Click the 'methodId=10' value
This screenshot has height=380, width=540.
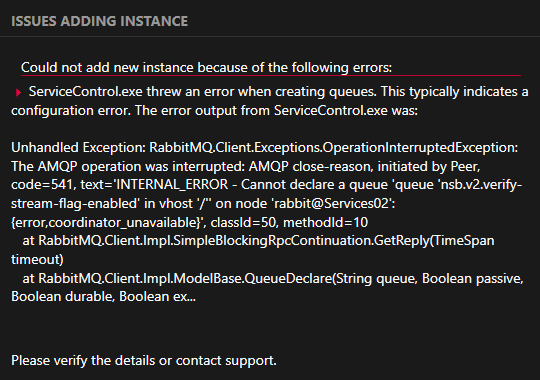tap(325, 222)
